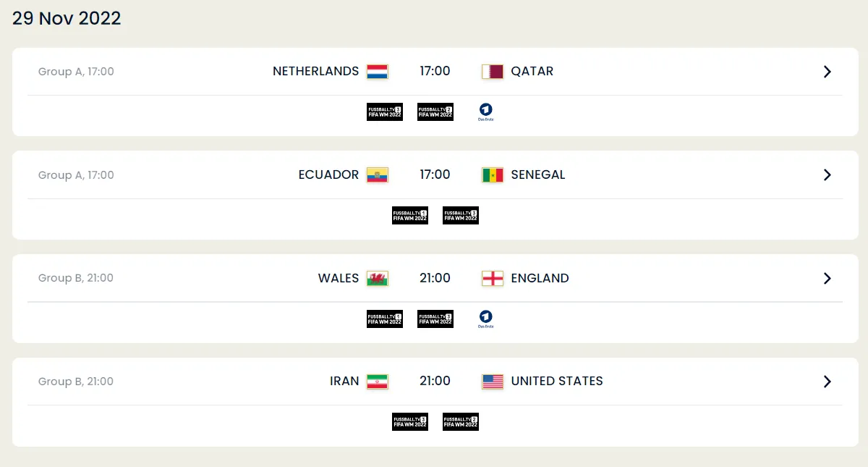Click Das Erste logo in Netherlands–Qatar match
Image resolution: width=868 pixels, height=467 pixels.
point(485,112)
